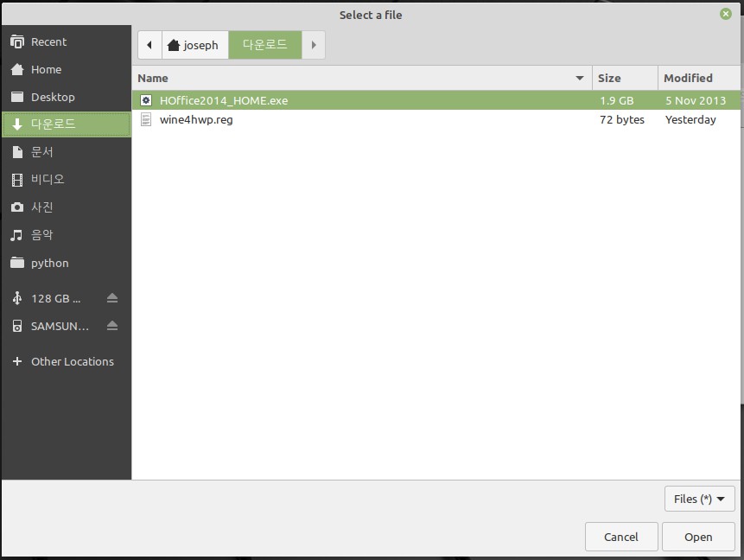Go to joseph home folder in path bar
The image size is (744, 560).
(x=195, y=45)
